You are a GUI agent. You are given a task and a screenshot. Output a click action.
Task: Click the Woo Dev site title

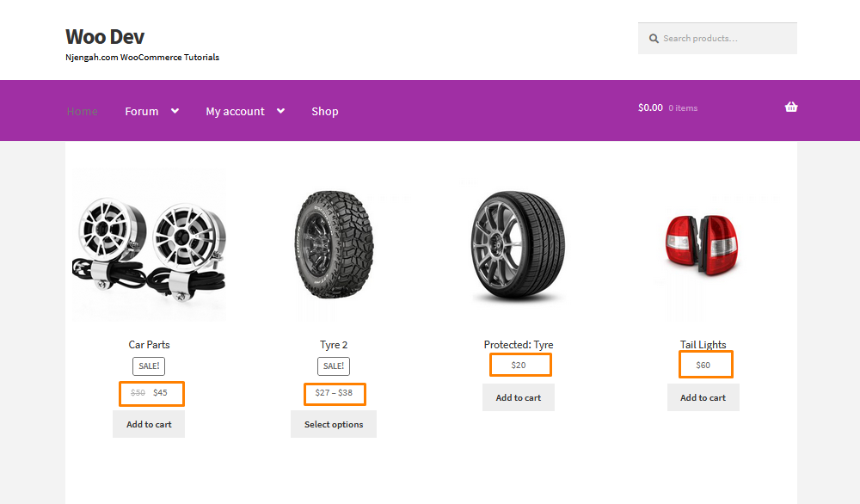pos(105,37)
